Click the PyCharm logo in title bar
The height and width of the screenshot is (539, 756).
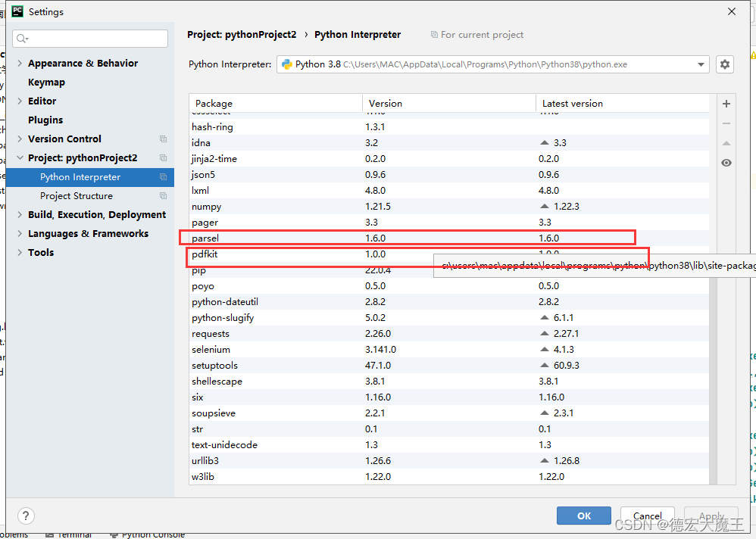17,11
